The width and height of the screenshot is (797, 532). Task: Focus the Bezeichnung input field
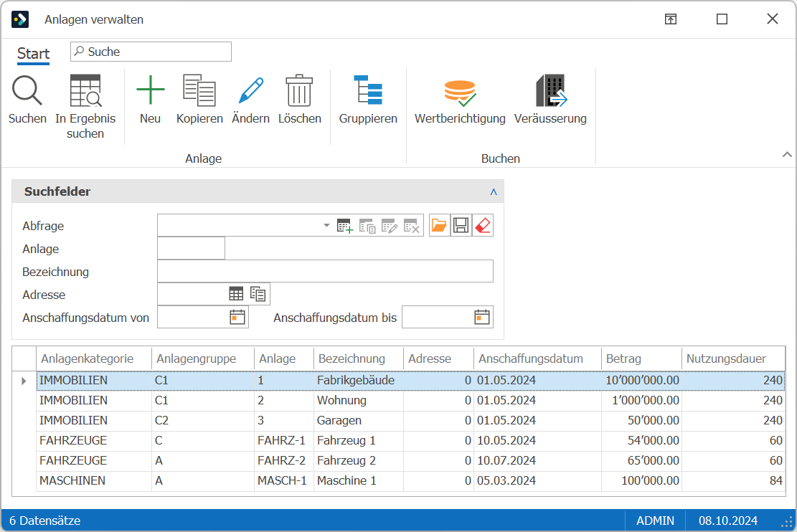[x=325, y=271]
